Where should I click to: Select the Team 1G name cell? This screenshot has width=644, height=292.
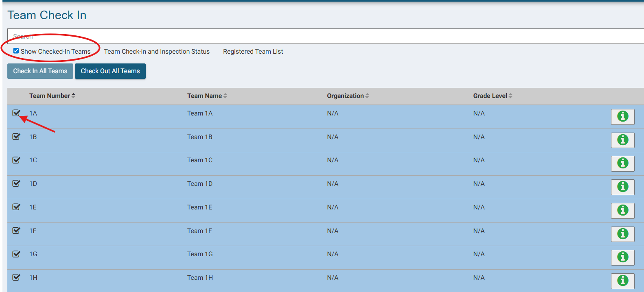pyautogui.click(x=200, y=254)
